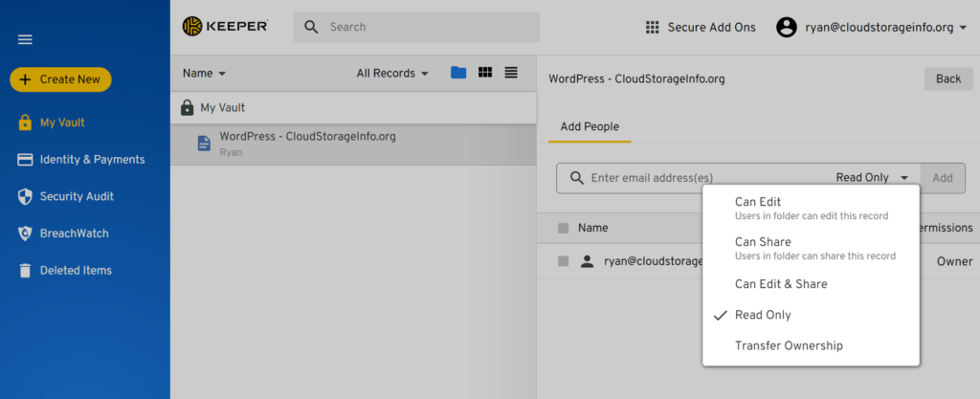The width and height of the screenshot is (980, 399).
Task: Click the Name column header in share list
Action: (x=593, y=228)
